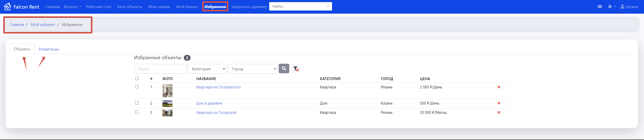Open Мои объекты in navigation bar
Image resolution: width=644 pixels, height=140 pixels.
coord(130,7)
